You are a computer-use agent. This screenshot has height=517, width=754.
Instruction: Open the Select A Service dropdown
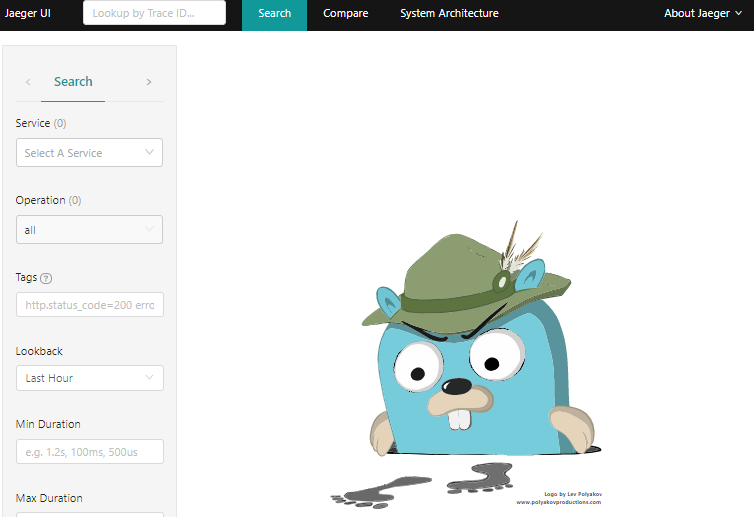click(x=89, y=152)
